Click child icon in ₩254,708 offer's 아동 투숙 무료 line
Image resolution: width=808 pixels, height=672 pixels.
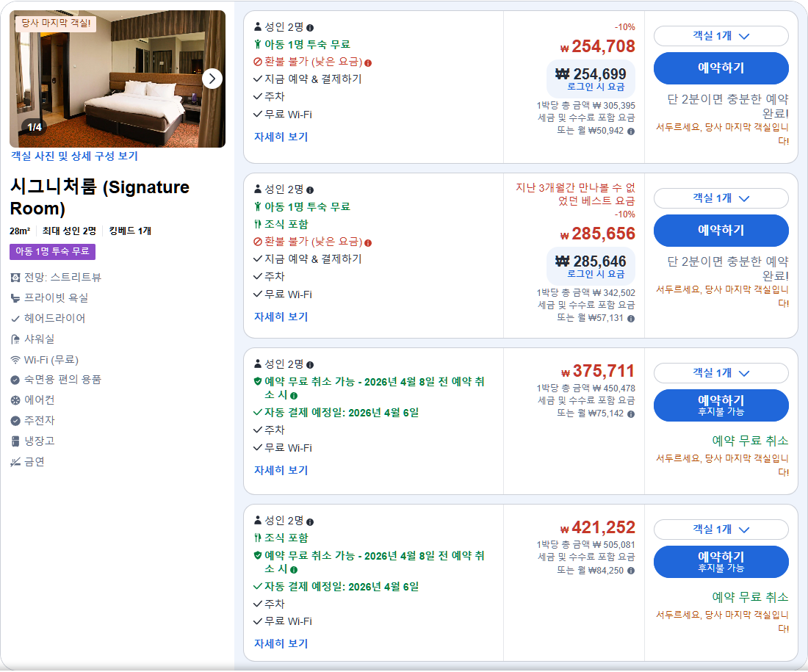(x=258, y=45)
